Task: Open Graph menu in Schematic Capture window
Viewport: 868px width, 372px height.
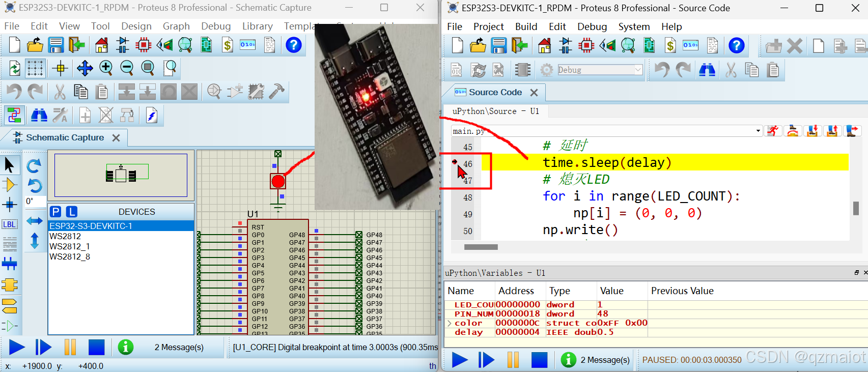Action: click(176, 26)
